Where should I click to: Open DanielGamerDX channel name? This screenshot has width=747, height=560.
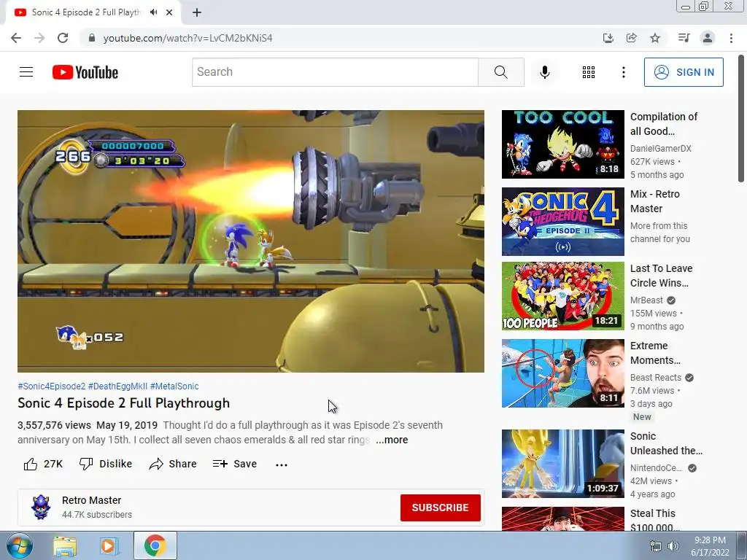coord(660,149)
